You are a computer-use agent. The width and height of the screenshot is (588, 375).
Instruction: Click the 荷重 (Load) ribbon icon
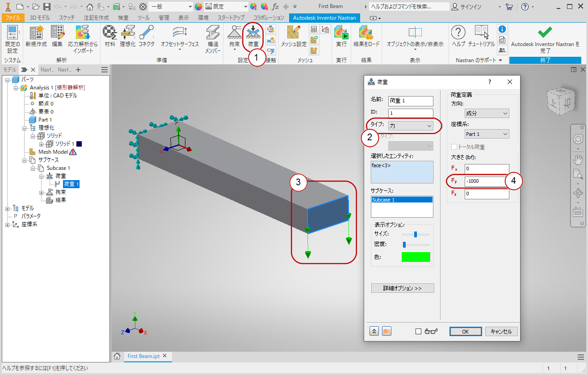[x=253, y=36]
